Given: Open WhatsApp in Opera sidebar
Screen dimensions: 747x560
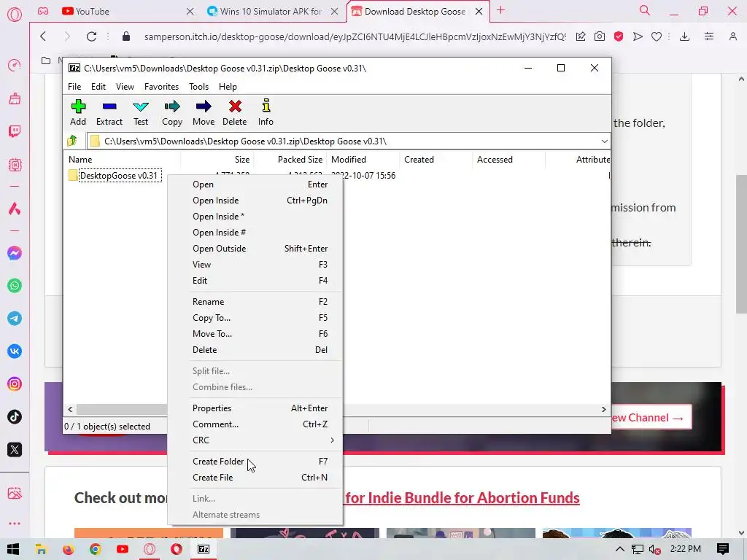Looking at the screenshot, I should coord(15,286).
